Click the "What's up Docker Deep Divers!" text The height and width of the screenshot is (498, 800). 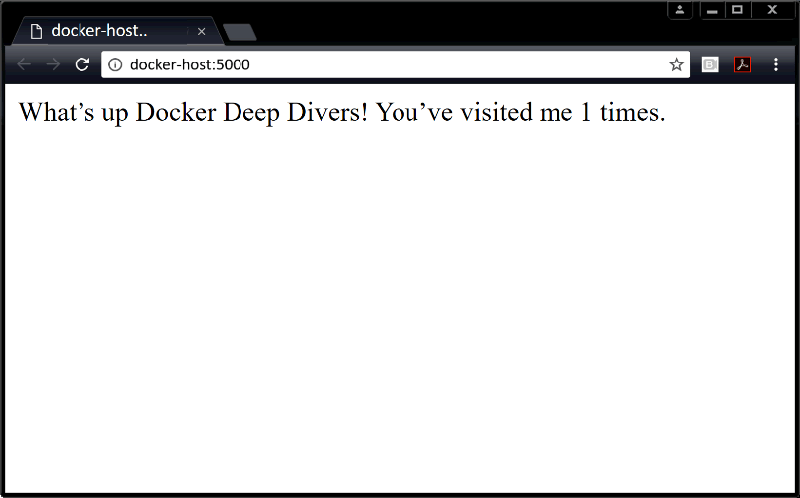tap(193, 112)
